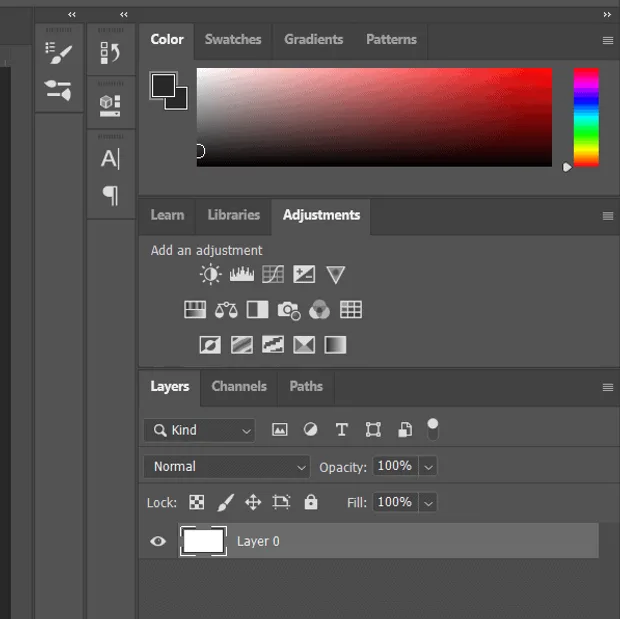Screen dimensions: 620x619
Task: Switch to the Channels tab
Action: 239,386
